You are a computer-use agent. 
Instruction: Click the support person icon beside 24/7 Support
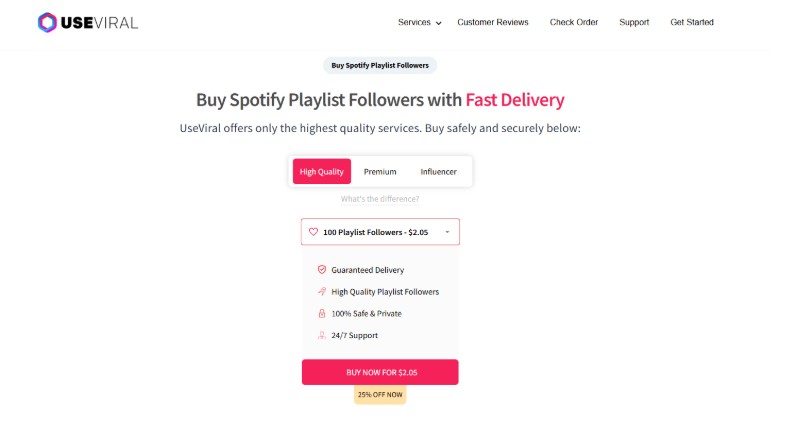322,336
